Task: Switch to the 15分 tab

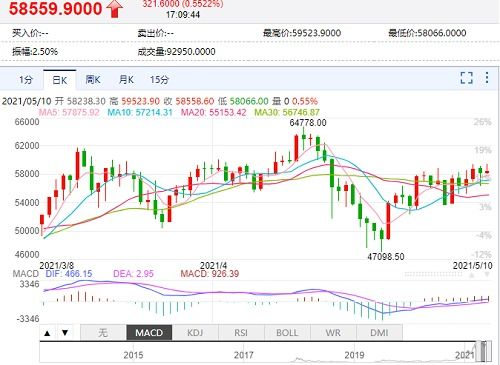Action: [x=159, y=80]
